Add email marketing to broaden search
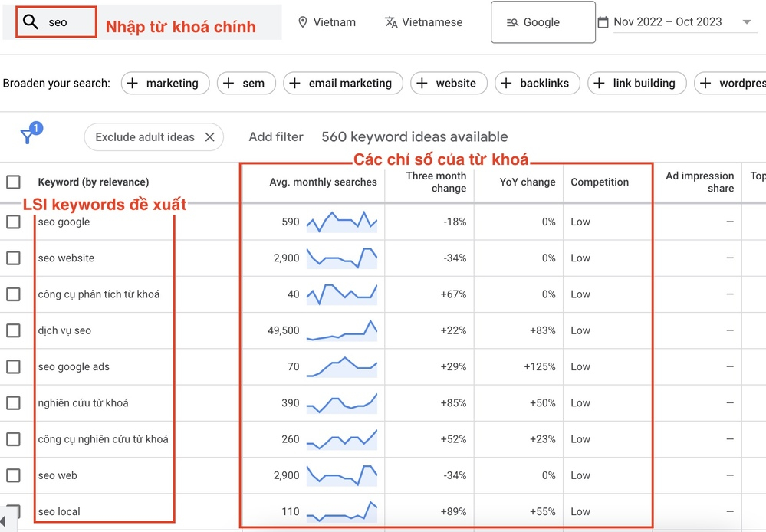766x532 pixels. click(343, 83)
